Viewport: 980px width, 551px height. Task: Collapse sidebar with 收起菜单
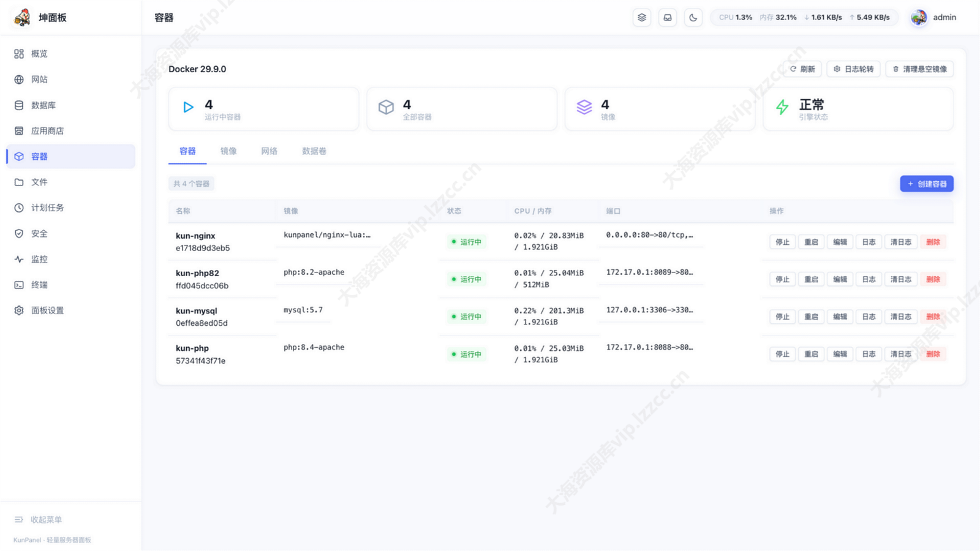pos(38,519)
